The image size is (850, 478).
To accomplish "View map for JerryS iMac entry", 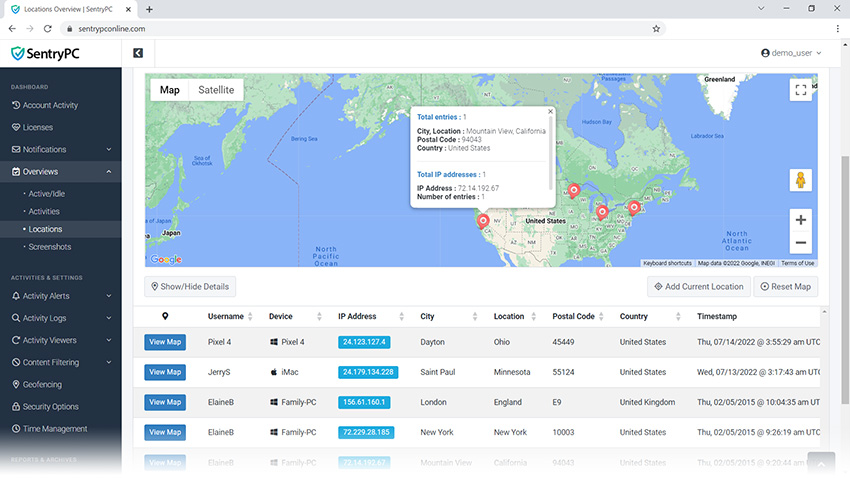I will tap(165, 372).
